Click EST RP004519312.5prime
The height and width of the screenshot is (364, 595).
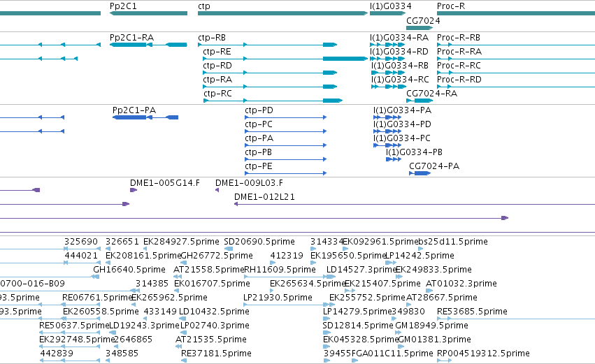coord(483,354)
